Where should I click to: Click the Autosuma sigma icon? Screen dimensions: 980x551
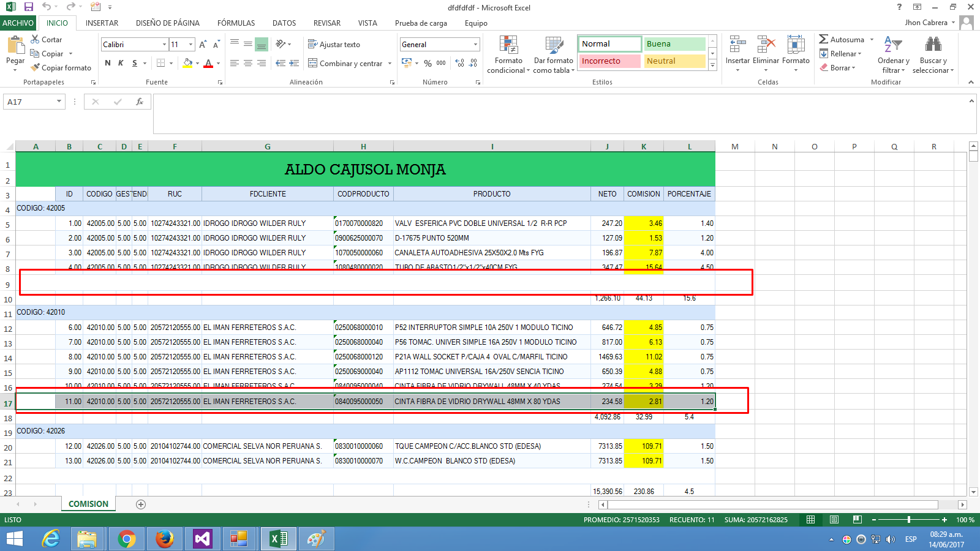[x=824, y=39]
